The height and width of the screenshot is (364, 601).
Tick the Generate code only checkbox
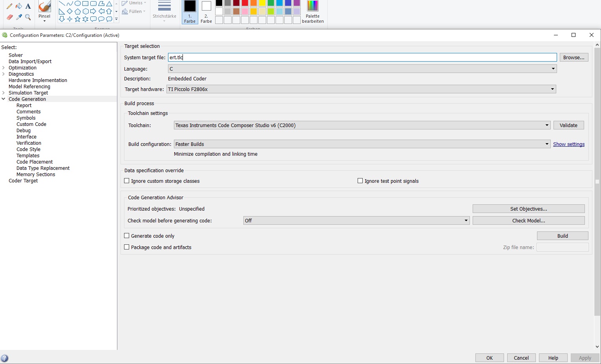[127, 236]
